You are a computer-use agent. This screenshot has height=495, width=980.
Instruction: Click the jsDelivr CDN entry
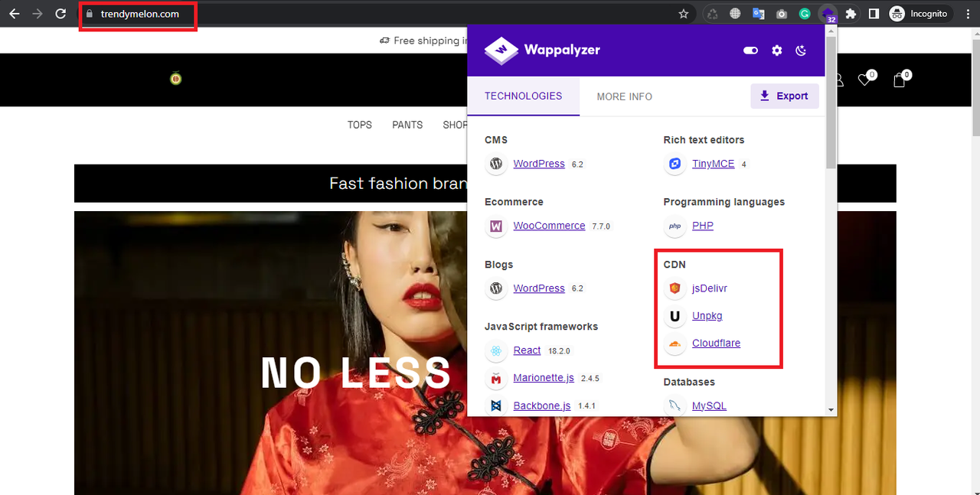point(710,288)
